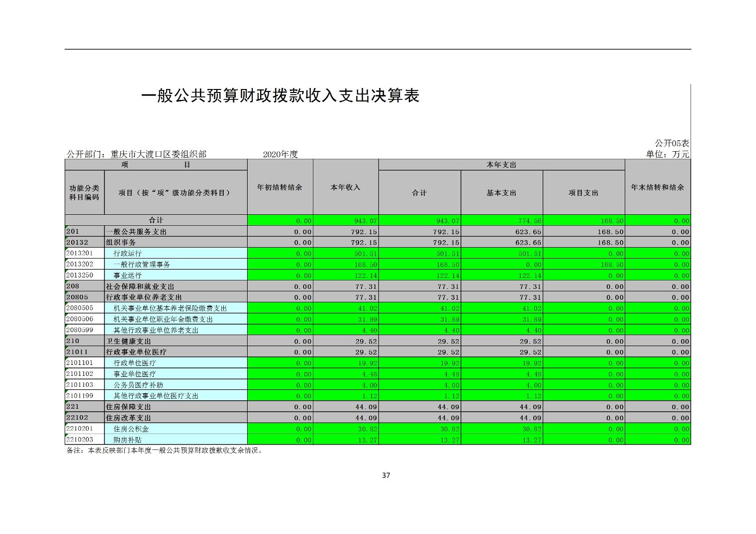This screenshot has height=534, width=756.
Task: Click the 一般公共服务支出 row label
Action: (x=136, y=232)
